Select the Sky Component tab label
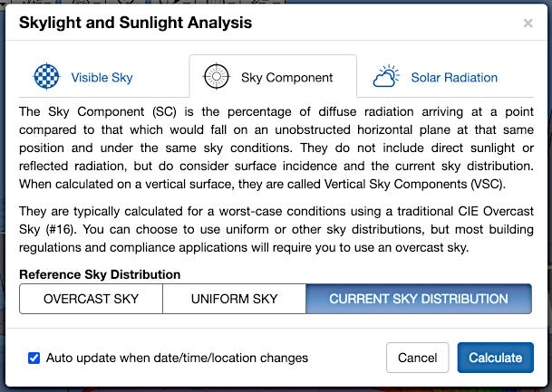Image resolution: width=552 pixels, height=392 pixels. [286, 78]
